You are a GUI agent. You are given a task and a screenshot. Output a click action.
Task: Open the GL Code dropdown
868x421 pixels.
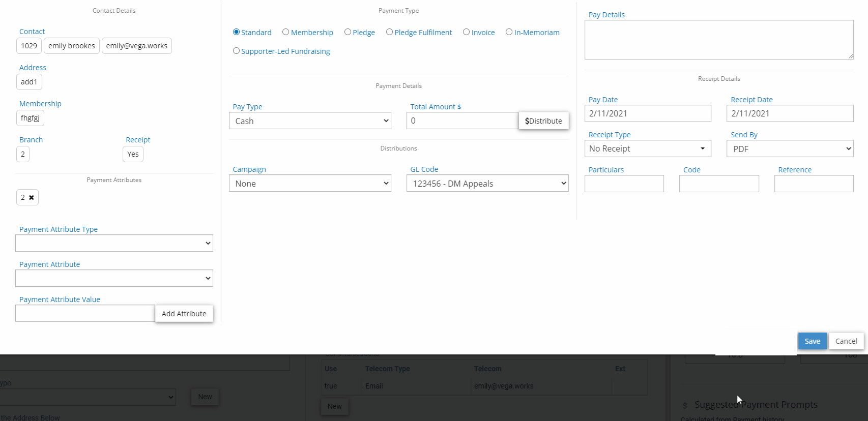click(x=487, y=183)
